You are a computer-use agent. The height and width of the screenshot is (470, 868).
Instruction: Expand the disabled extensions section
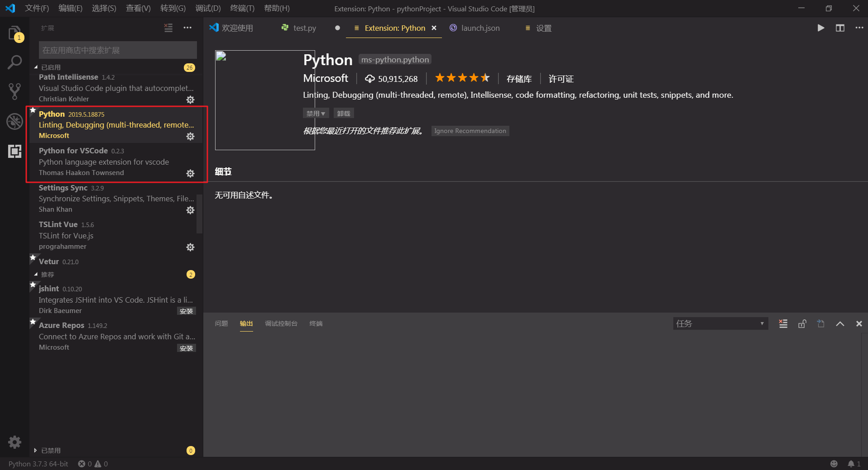tap(36, 451)
